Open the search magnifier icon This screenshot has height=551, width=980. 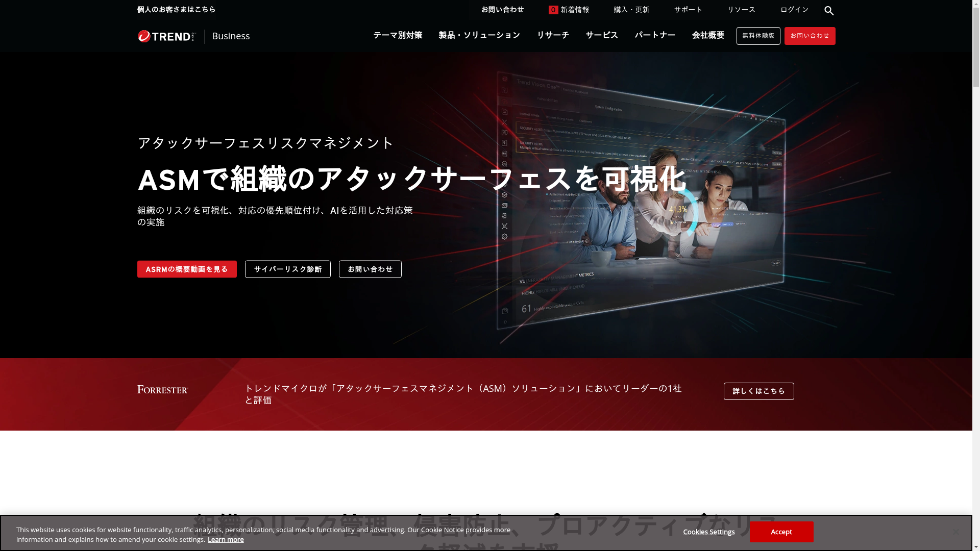click(x=829, y=11)
